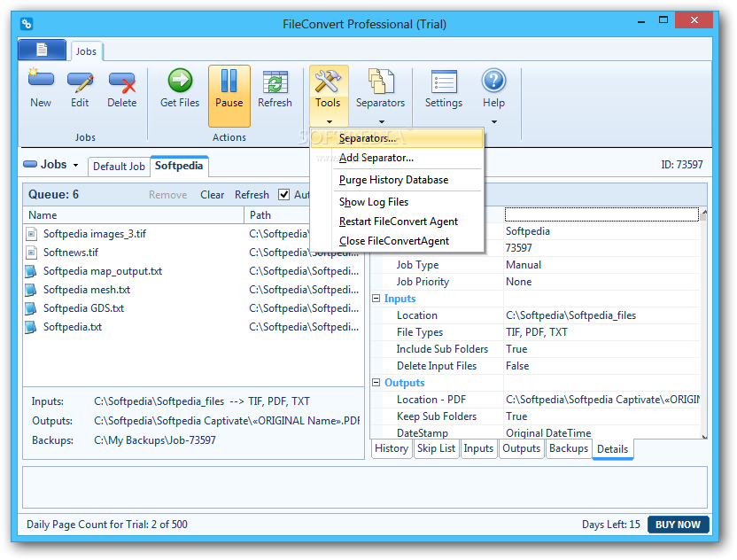Click the Tools hammer and wrench icon
This screenshot has width=737, height=560.
pyautogui.click(x=328, y=81)
